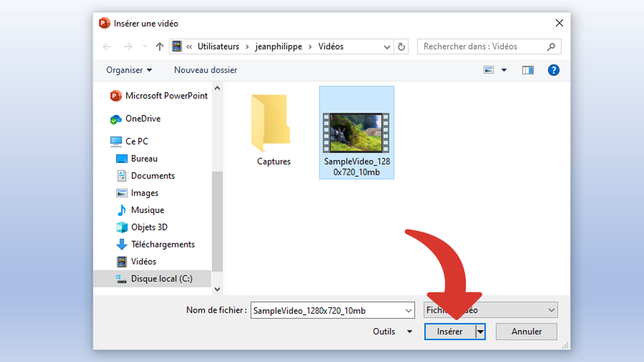Open the Organiser menu
This screenshot has width=644, height=362.
(x=129, y=70)
